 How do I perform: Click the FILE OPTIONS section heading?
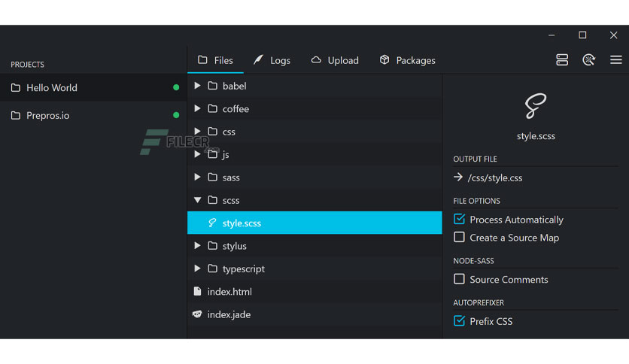476,201
